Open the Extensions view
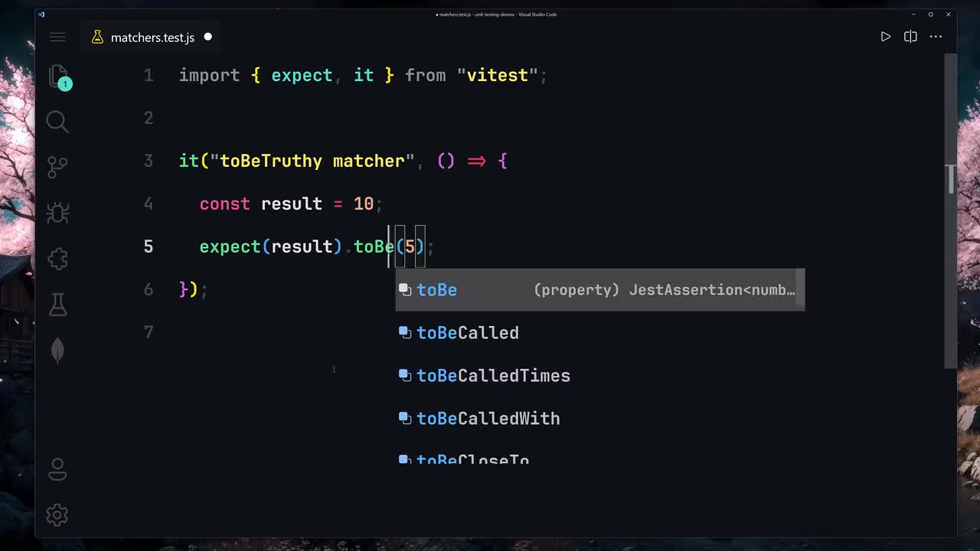Screen dimensions: 980x551 [57, 259]
